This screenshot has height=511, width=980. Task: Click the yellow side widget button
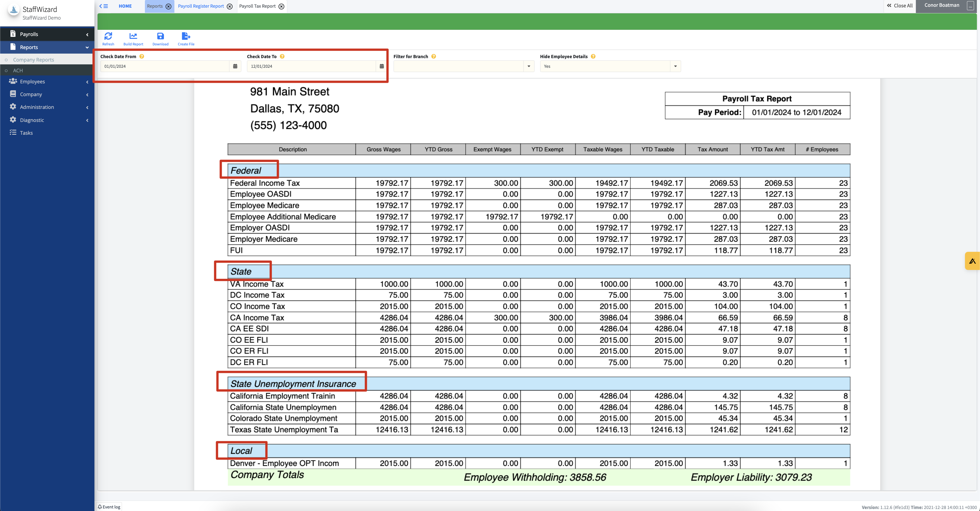point(972,261)
